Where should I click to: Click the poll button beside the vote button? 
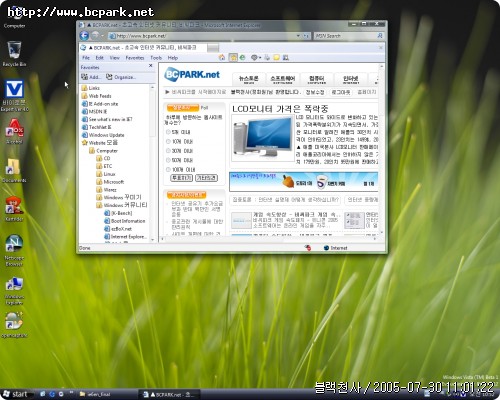(x=206, y=178)
